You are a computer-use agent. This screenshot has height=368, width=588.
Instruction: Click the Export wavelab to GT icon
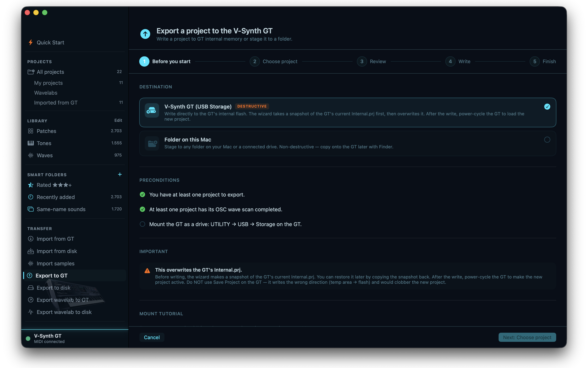tap(31, 300)
